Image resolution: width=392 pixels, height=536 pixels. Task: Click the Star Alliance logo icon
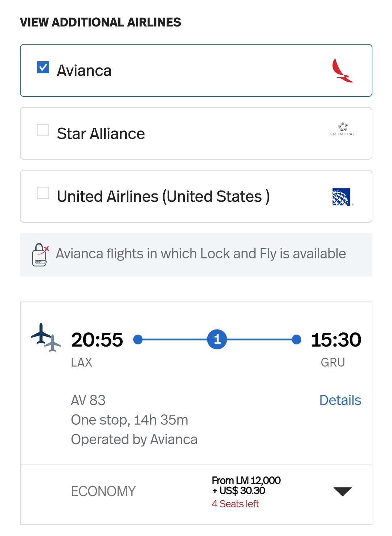tap(343, 128)
